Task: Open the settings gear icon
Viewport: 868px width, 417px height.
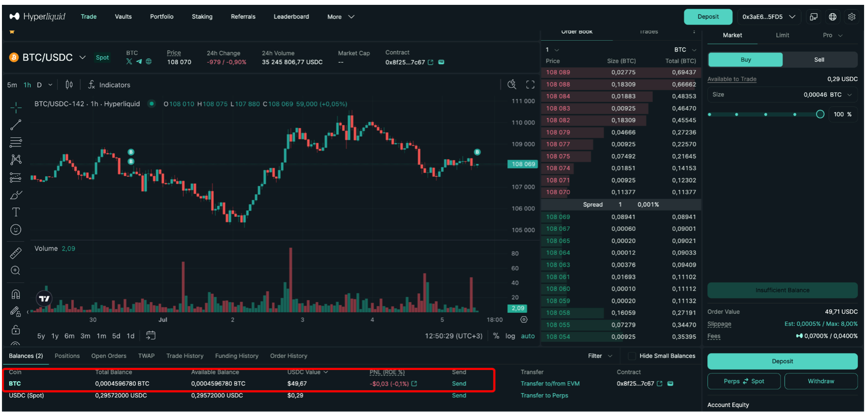Action: [851, 17]
